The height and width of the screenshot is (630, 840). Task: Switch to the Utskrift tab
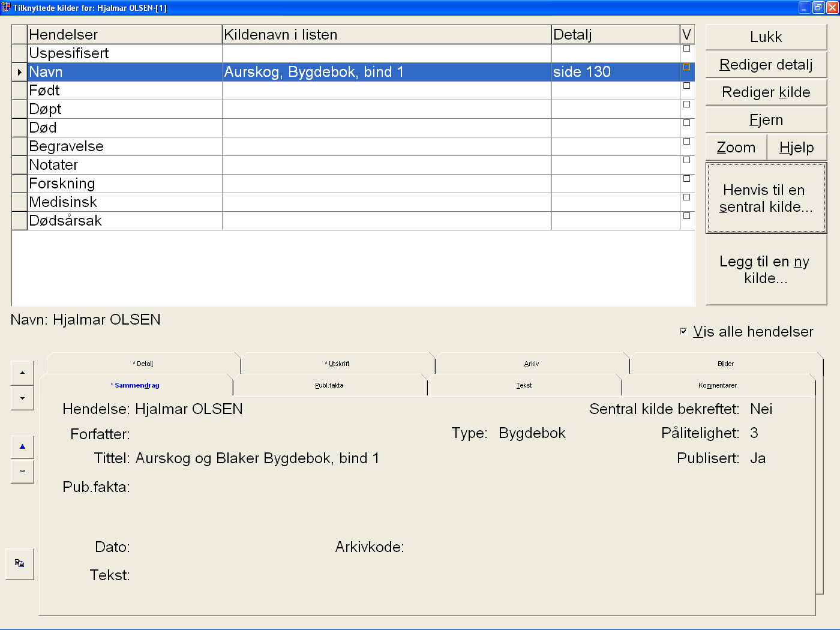click(337, 364)
